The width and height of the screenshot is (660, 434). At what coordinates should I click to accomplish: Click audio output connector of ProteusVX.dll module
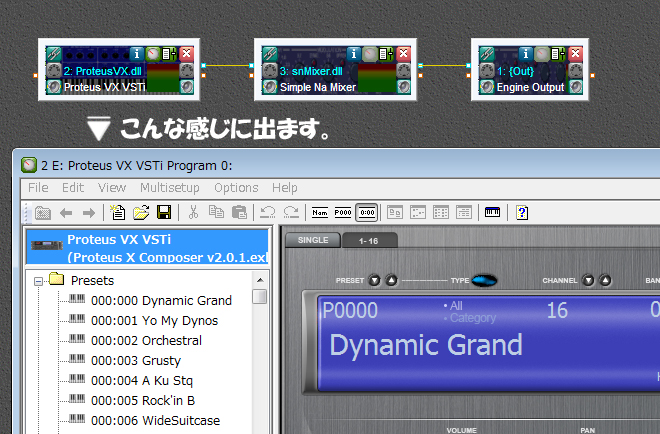click(204, 65)
